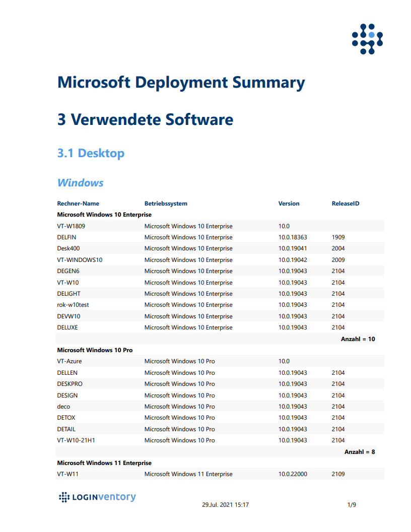411x532 pixels.
Task: Click the computer name 'DETOX'
Action: [66, 418]
